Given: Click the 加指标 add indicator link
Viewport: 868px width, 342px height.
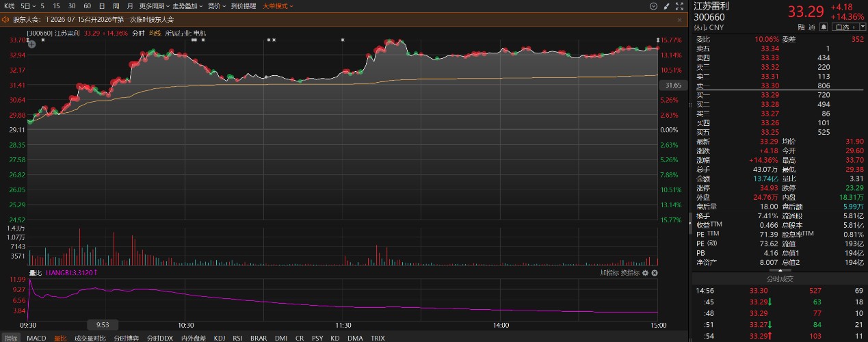Looking at the screenshot, I should point(609,273).
